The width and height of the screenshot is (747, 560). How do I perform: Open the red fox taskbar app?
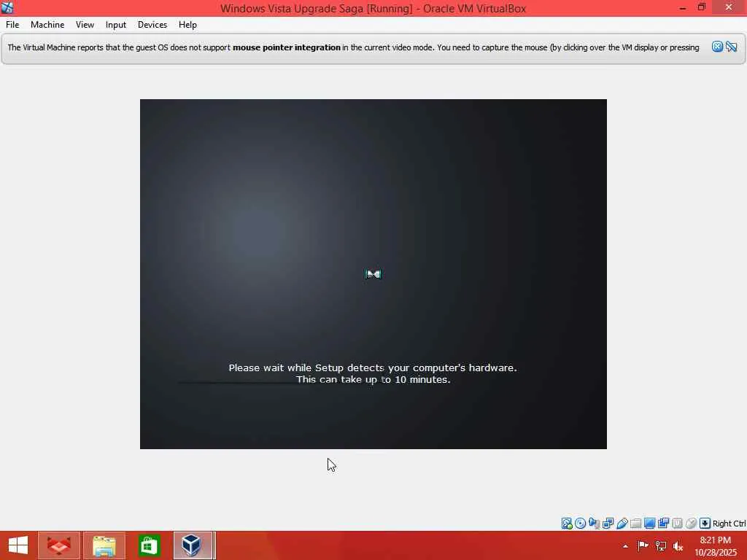click(59, 545)
